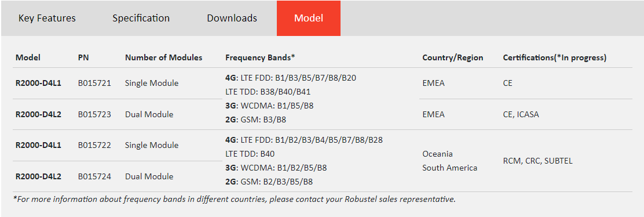Open the Key Features tab

tap(47, 18)
